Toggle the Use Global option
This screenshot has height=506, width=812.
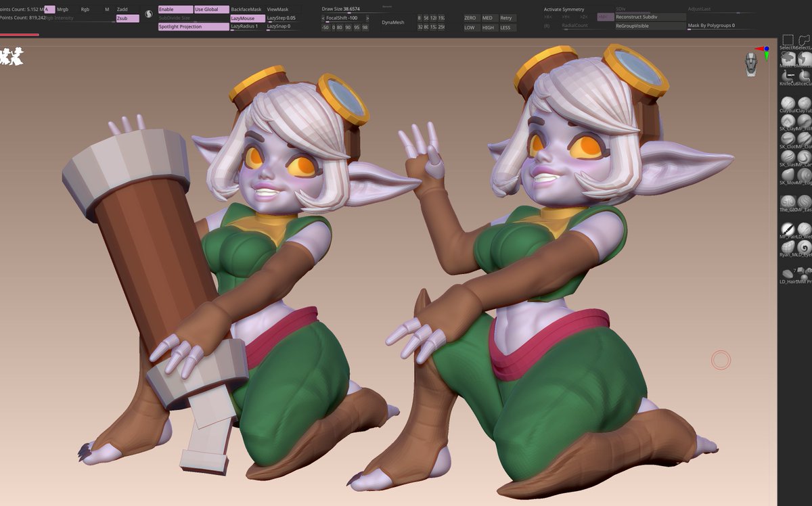tap(211, 9)
